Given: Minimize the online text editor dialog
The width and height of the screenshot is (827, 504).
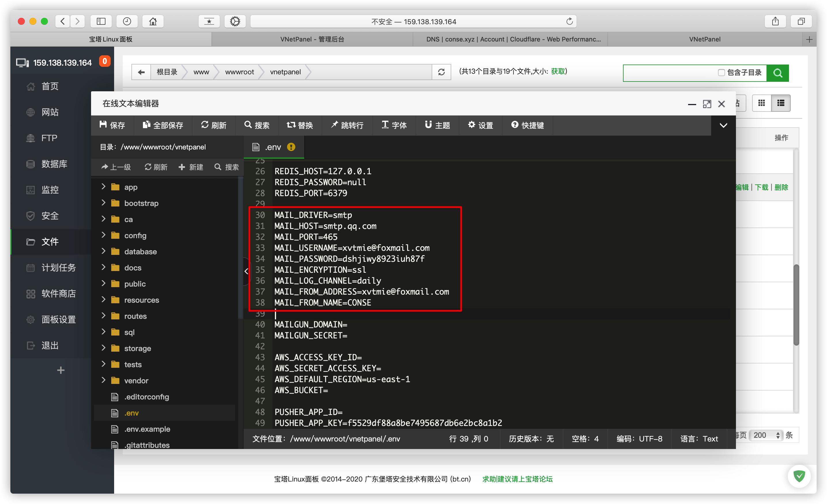Looking at the screenshot, I should click(x=692, y=104).
